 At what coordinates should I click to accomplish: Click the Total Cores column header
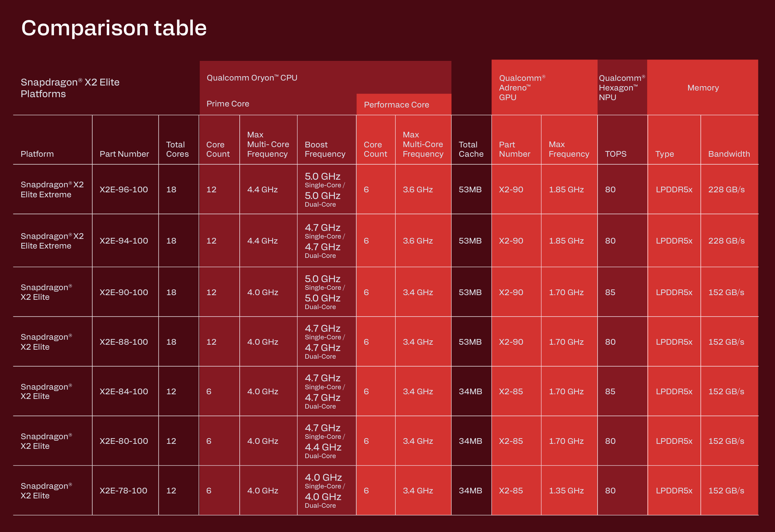(x=177, y=149)
